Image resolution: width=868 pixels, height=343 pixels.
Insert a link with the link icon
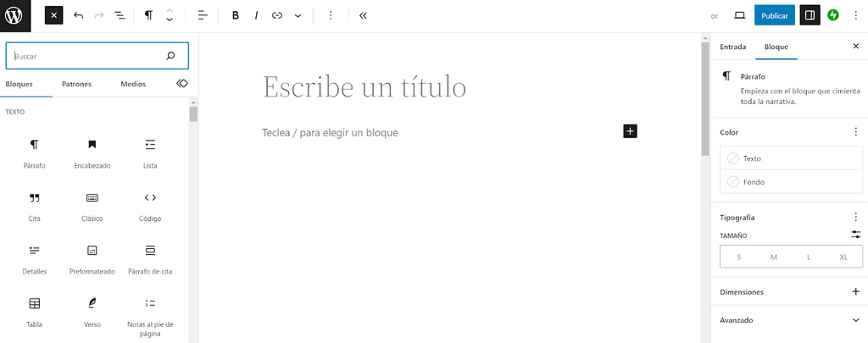click(277, 15)
